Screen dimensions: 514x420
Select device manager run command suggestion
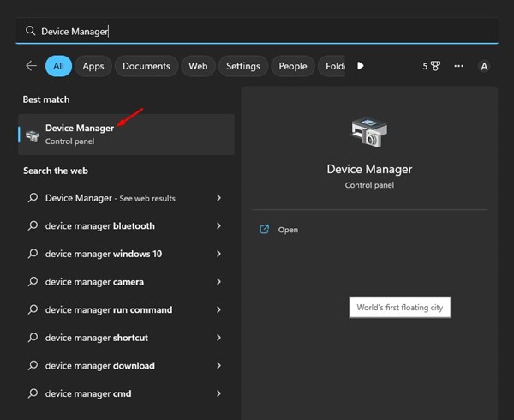[109, 309]
